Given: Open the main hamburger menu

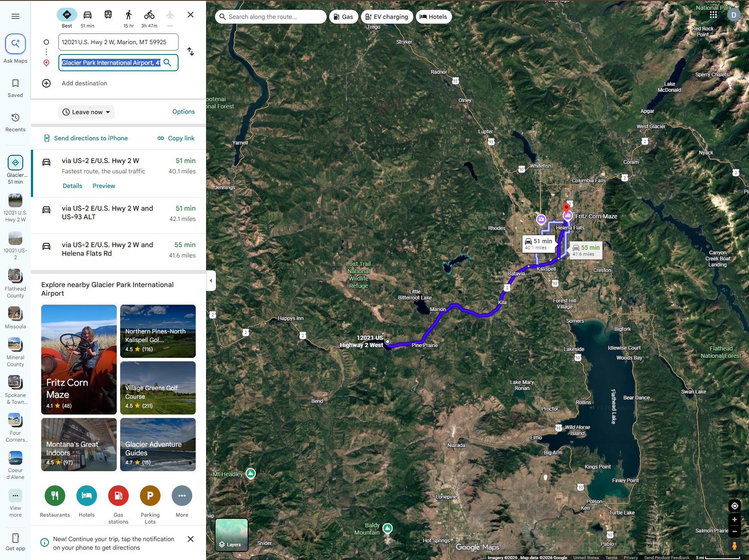Looking at the screenshot, I should click(15, 16).
